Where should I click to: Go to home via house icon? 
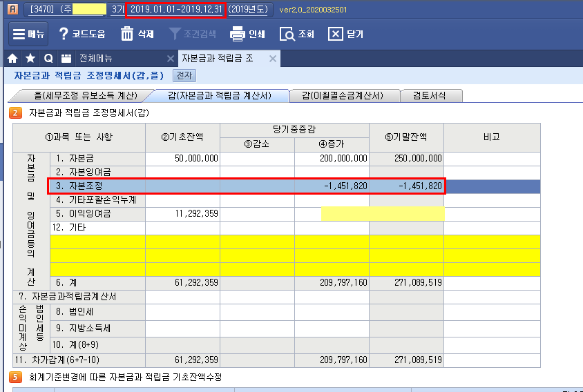(x=12, y=59)
